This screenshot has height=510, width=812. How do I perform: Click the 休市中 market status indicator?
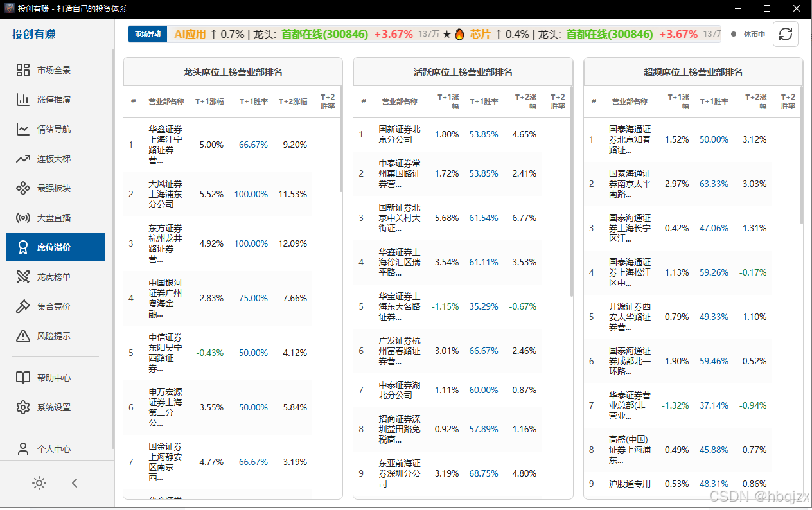[x=748, y=34]
